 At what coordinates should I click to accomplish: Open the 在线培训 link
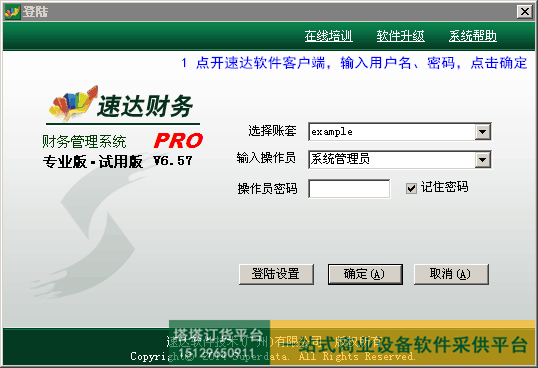tap(328, 36)
